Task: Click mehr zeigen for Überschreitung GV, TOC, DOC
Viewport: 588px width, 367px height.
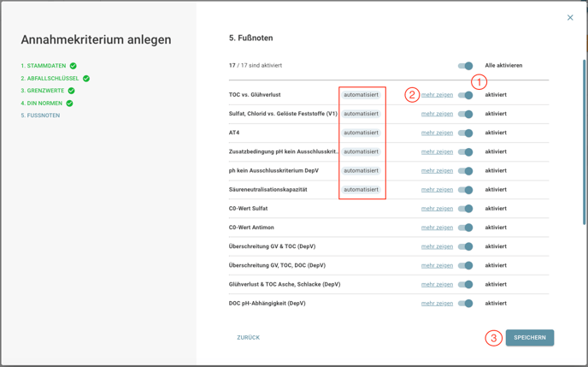Action: [x=437, y=265]
